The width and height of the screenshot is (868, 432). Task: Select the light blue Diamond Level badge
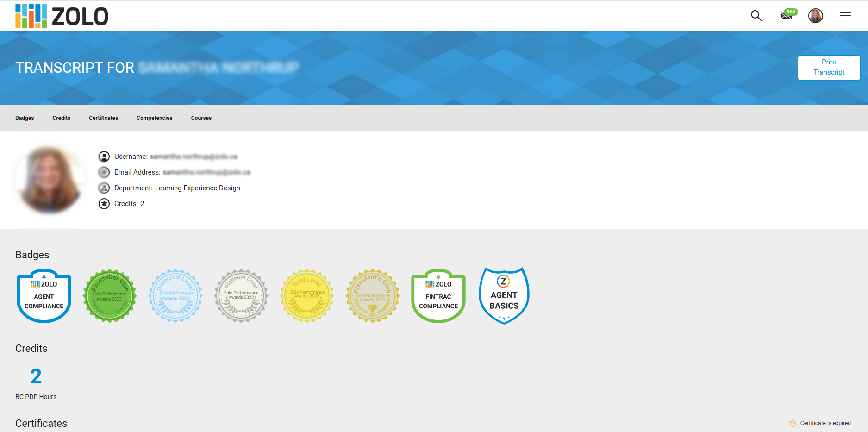[x=175, y=296]
